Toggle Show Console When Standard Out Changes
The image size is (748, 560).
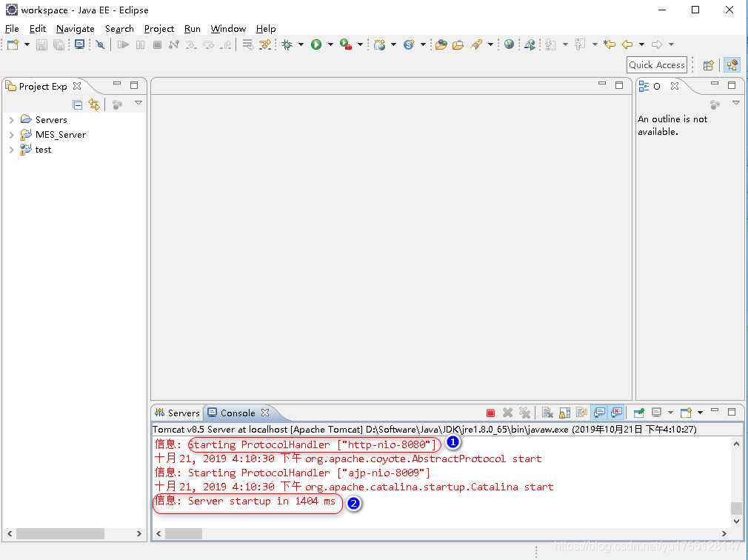(x=599, y=413)
